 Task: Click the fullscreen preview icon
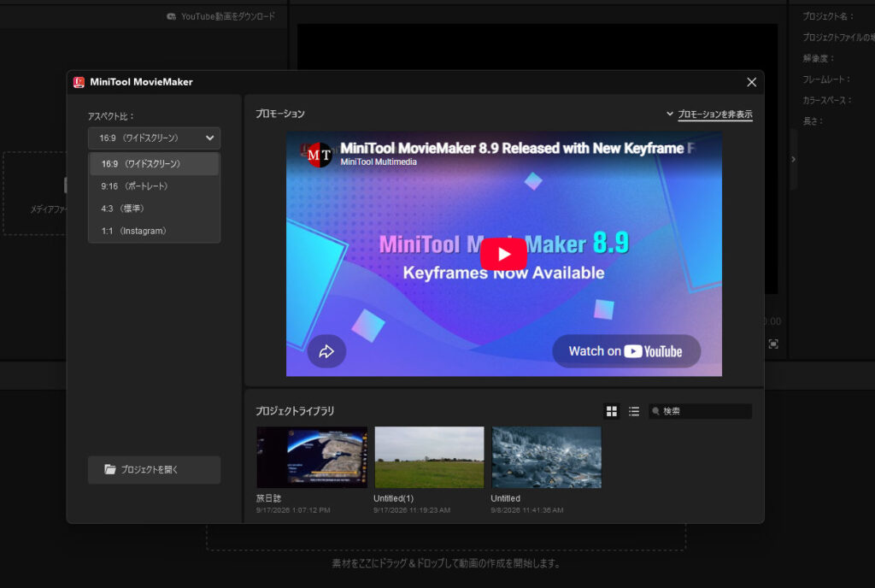pos(772,344)
